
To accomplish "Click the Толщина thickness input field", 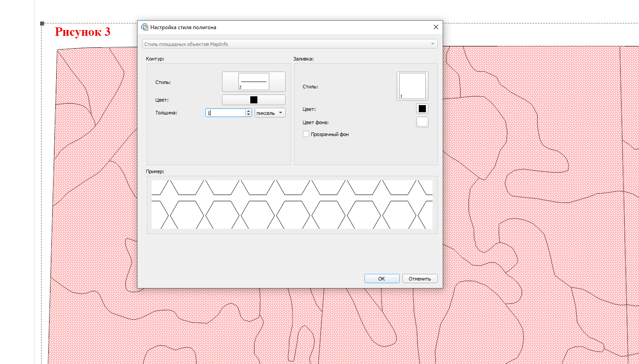I will pyautogui.click(x=225, y=113).
